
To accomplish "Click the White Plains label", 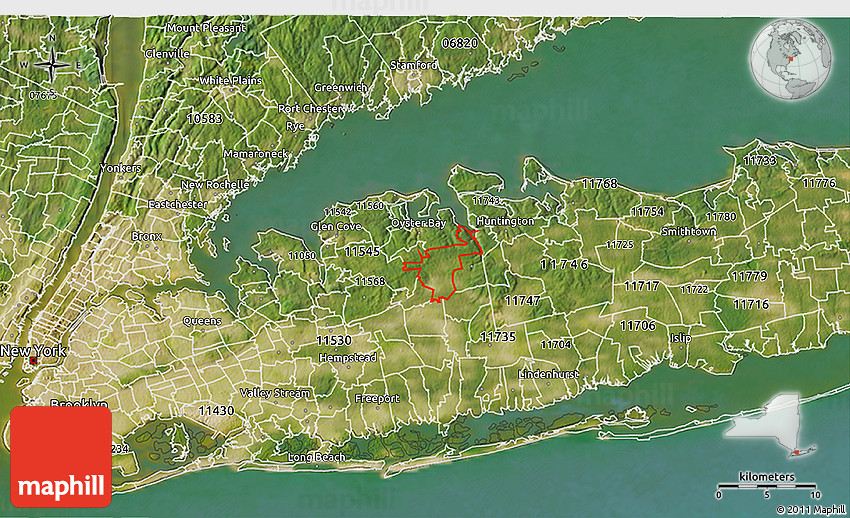I will click(x=229, y=80).
